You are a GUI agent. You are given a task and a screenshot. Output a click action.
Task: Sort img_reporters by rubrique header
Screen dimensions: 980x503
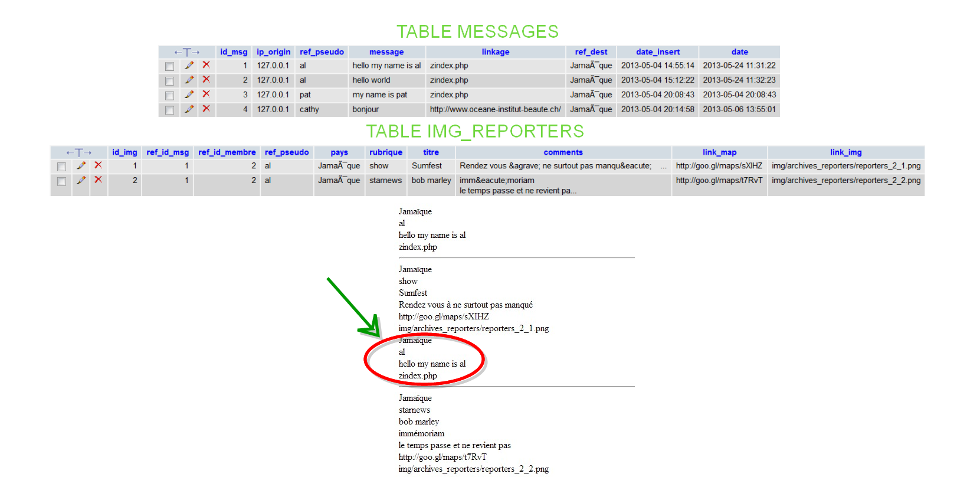(x=385, y=152)
